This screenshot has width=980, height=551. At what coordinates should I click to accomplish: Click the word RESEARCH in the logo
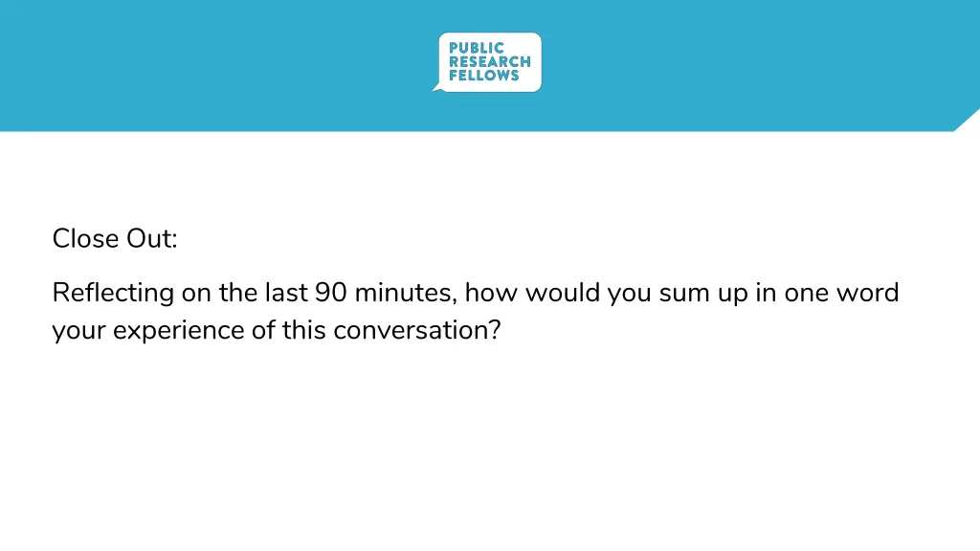[490, 62]
